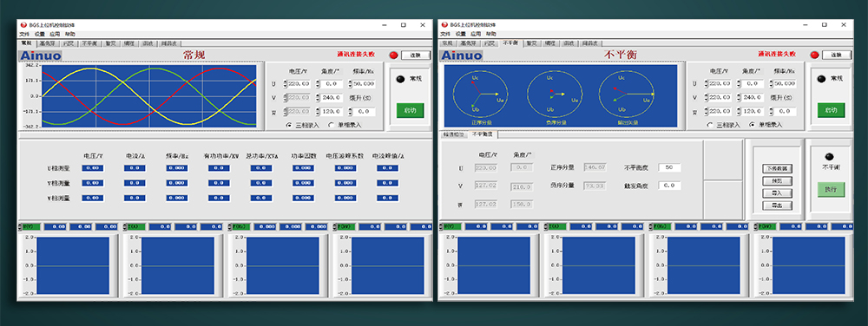Click the light green 执行 execute button

(831, 189)
